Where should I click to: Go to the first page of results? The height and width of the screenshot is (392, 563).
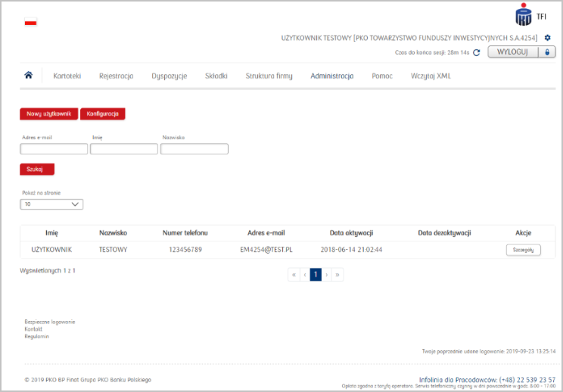[294, 275]
